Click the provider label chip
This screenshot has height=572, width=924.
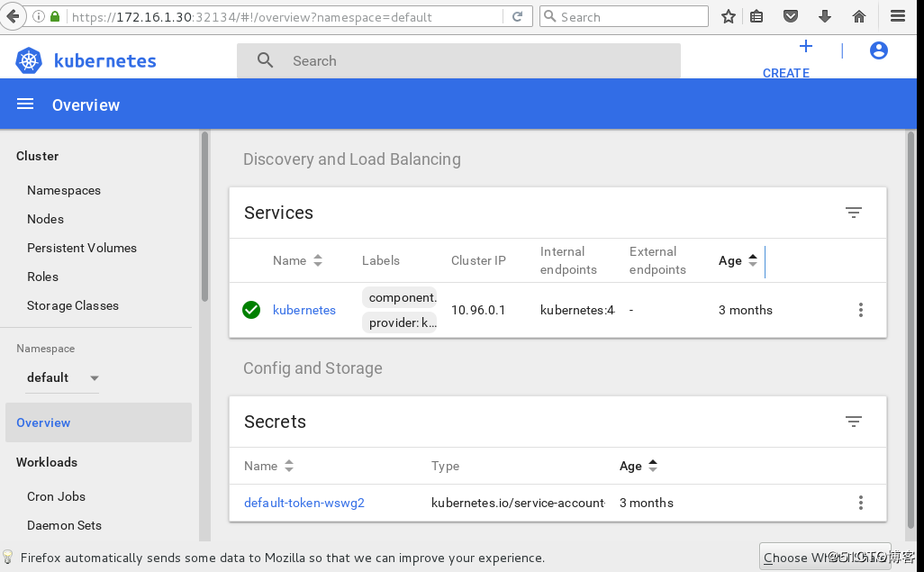coord(400,322)
